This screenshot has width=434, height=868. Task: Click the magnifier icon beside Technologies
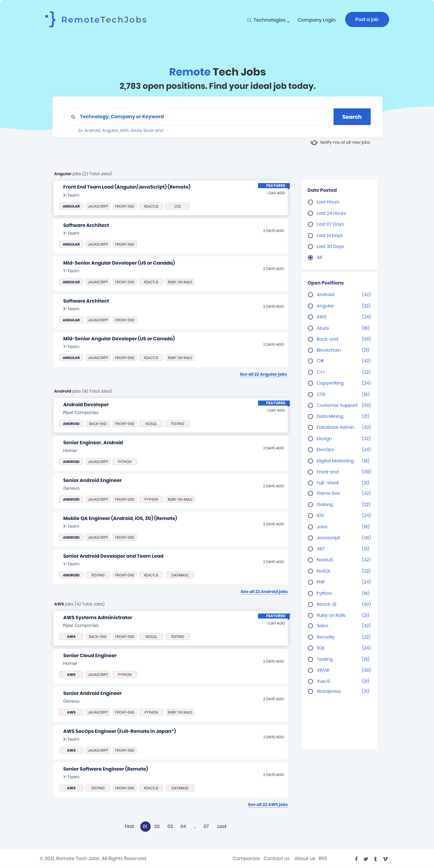(x=249, y=20)
